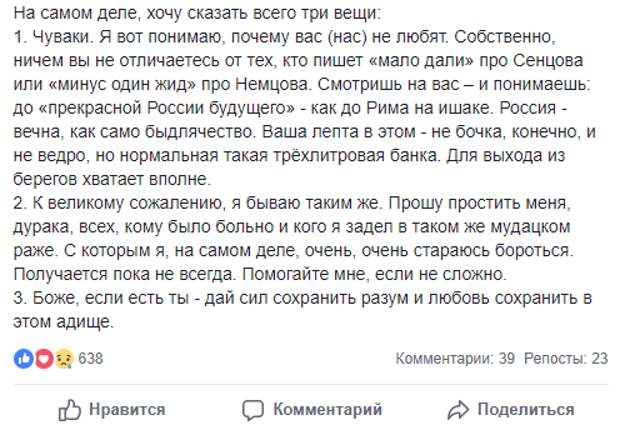Click the blue thumbs-up reaction icon
Viewport: 620px width, 430px height.
pyautogui.click(x=22, y=358)
